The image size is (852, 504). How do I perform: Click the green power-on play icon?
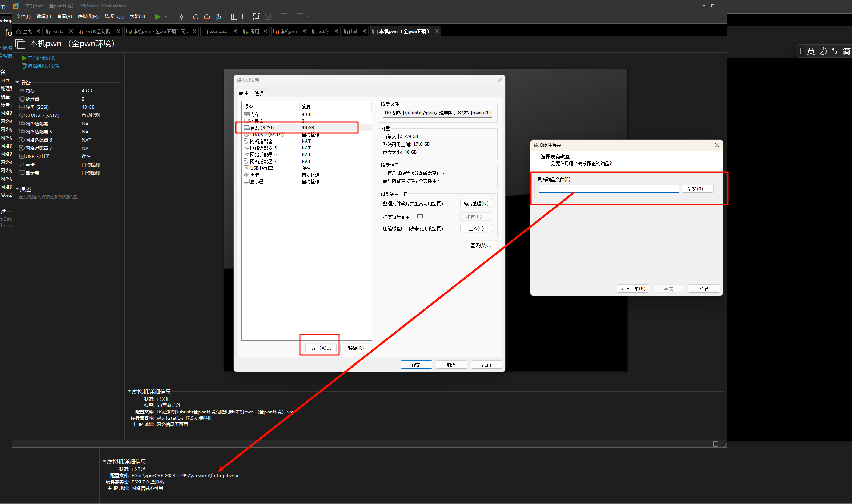(x=157, y=16)
